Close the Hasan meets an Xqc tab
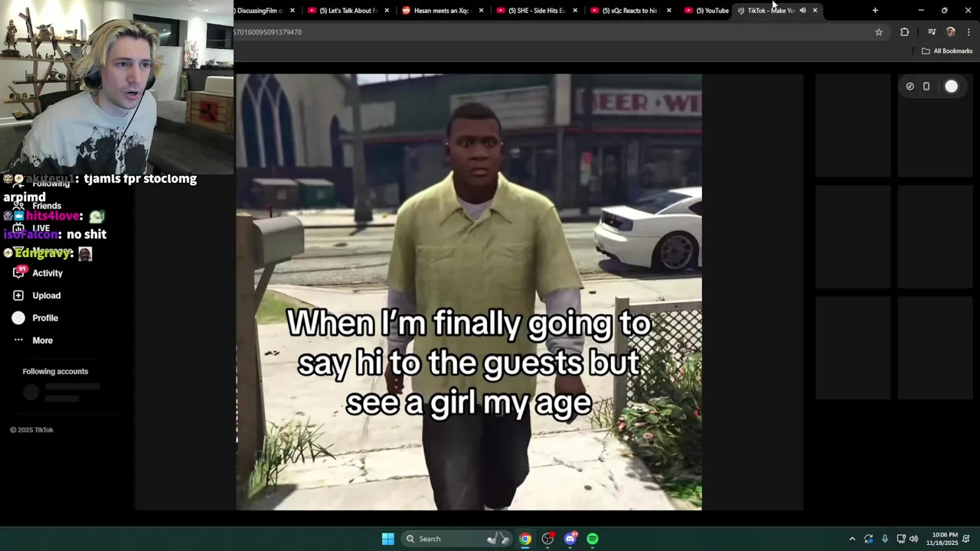 click(x=481, y=11)
